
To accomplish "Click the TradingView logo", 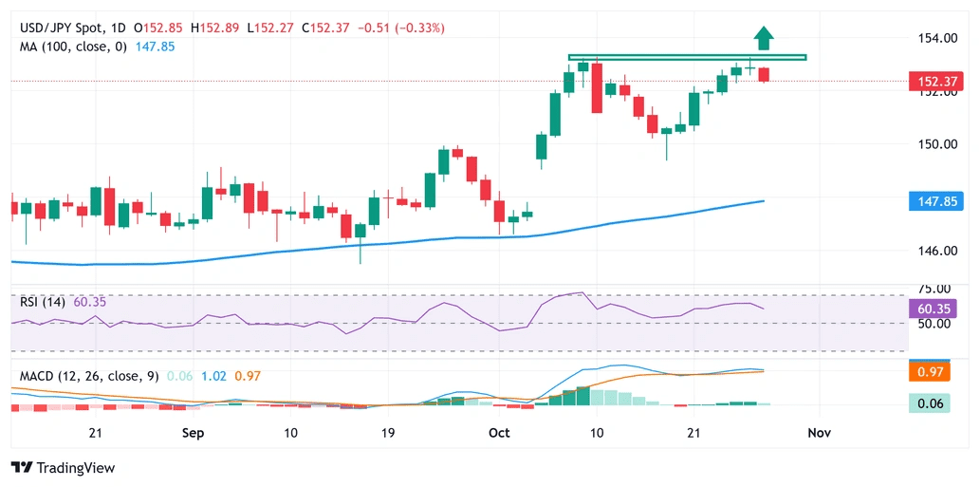I will pos(62,467).
